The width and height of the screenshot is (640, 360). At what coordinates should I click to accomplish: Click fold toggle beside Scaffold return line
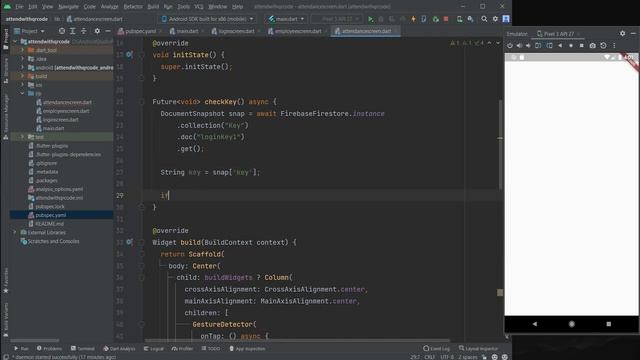[x=141, y=254]
